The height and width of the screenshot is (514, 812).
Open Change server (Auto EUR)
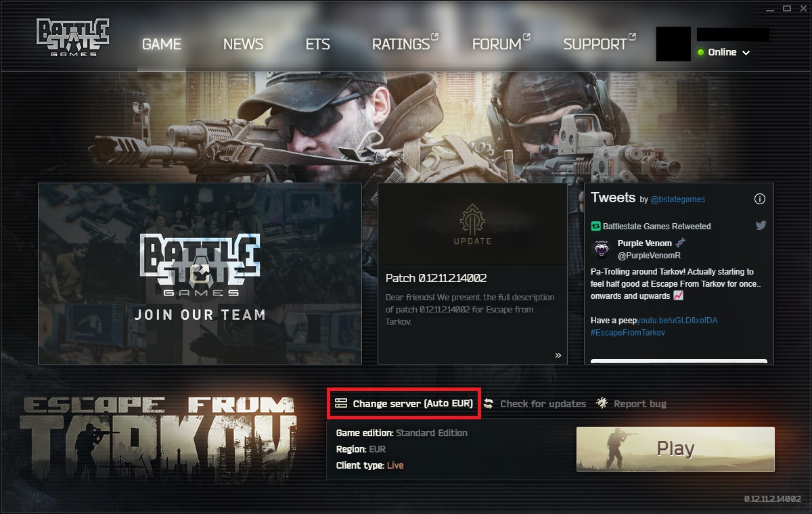[x=404, y=404]
